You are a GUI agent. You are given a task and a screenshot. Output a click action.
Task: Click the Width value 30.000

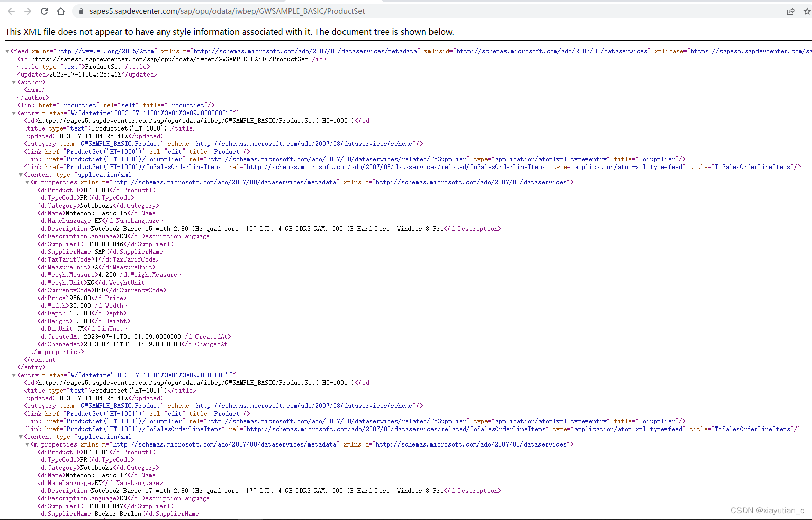coord(80,306)
